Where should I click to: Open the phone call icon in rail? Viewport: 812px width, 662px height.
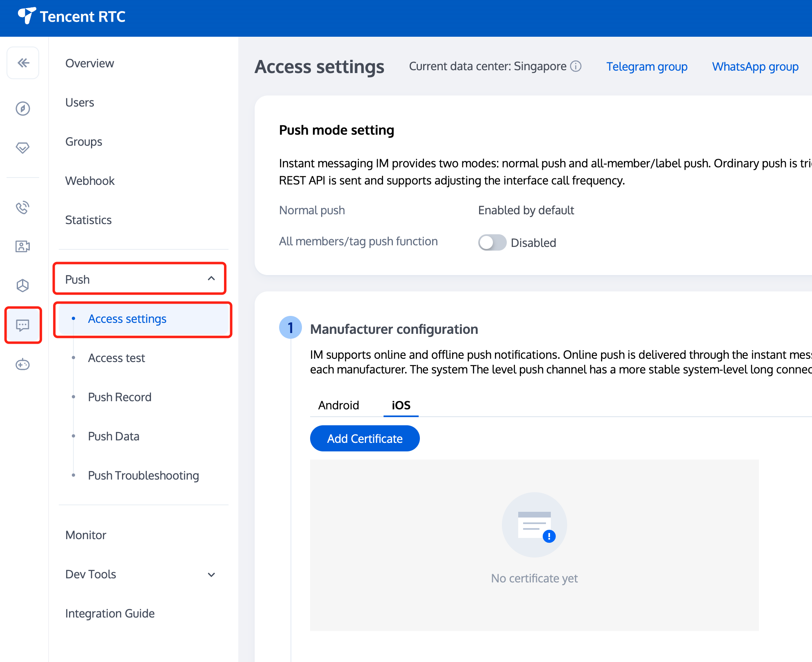(23, 207)
